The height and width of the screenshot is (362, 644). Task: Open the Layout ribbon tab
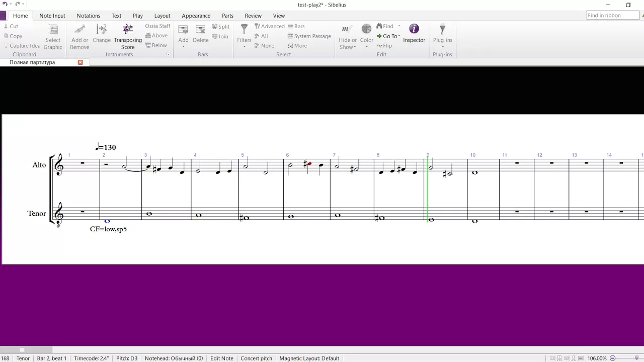click(162, 16)
